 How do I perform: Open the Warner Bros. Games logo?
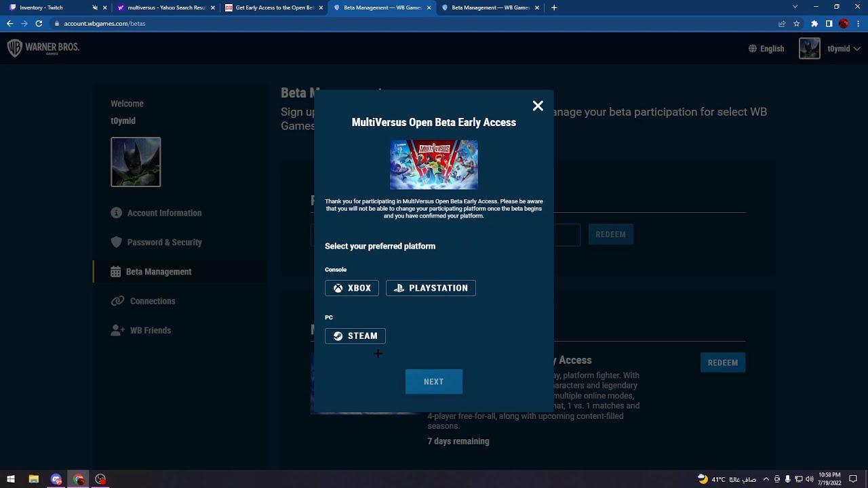pos(43,48)
